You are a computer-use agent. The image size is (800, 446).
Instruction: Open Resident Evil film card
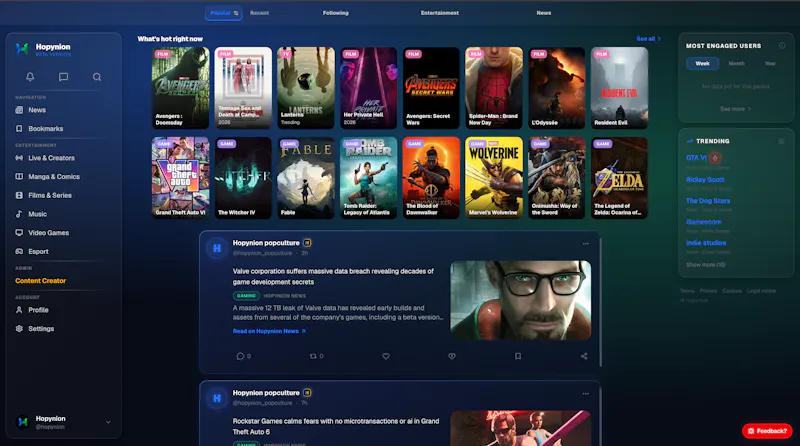[619, 88]
